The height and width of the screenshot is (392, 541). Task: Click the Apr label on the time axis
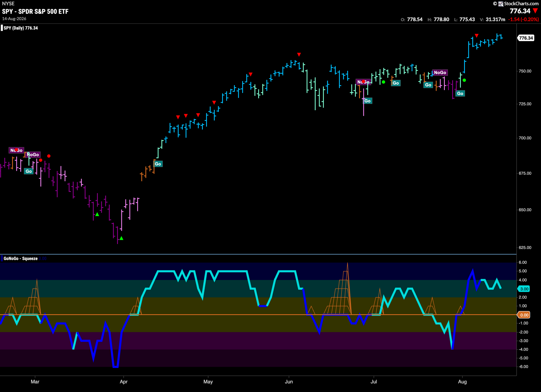coord(124,381)
